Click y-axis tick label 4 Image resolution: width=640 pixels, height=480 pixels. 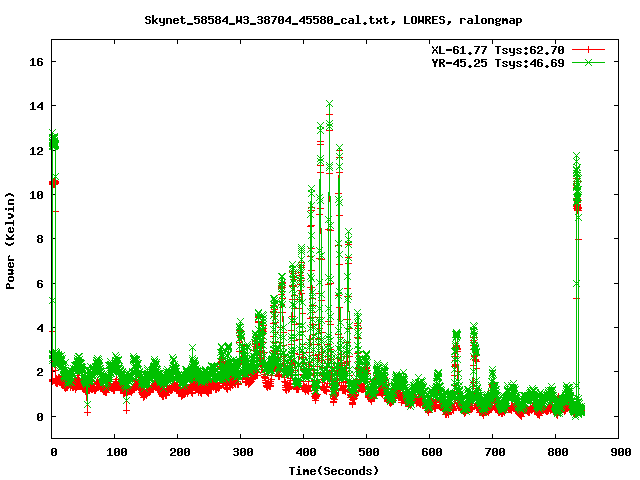click(x=40, y=328)
